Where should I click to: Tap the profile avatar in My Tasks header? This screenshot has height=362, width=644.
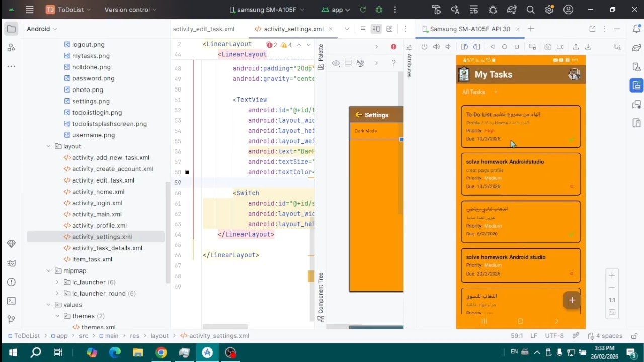574,74
